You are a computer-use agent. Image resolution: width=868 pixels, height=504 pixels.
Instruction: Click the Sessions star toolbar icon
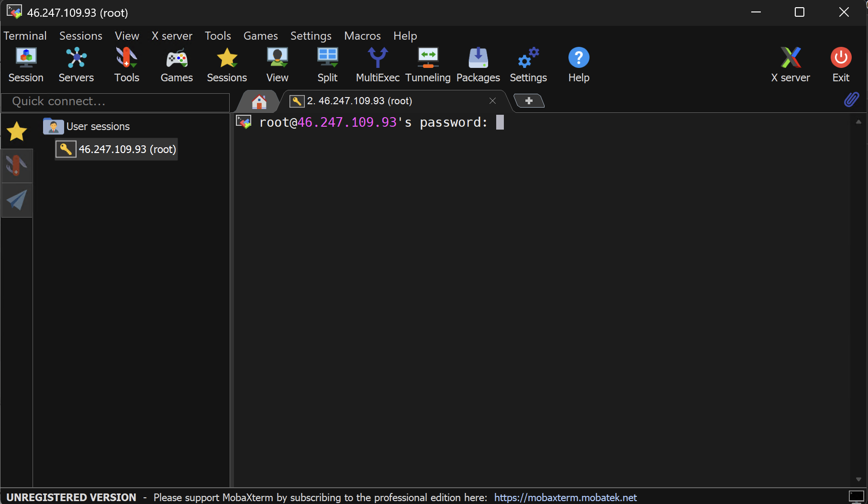227,65
